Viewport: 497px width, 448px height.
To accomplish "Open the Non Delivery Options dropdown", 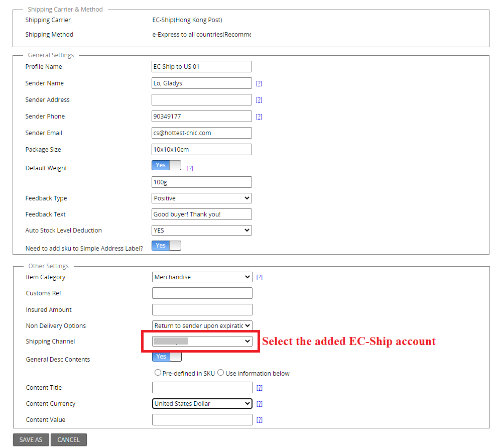I will pos(202,325).
